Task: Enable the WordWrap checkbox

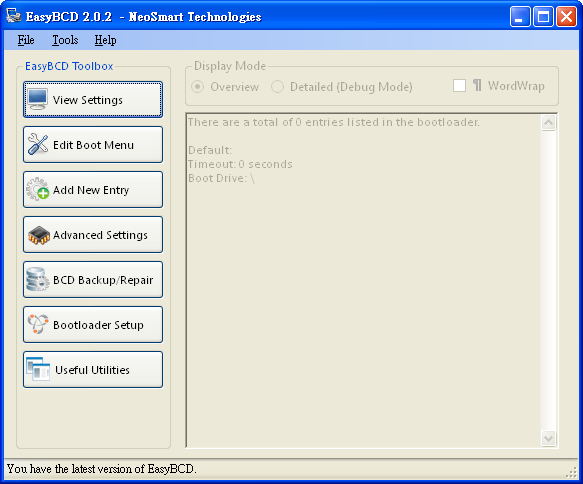Action: pyautogui.click(x=459, y=85)
